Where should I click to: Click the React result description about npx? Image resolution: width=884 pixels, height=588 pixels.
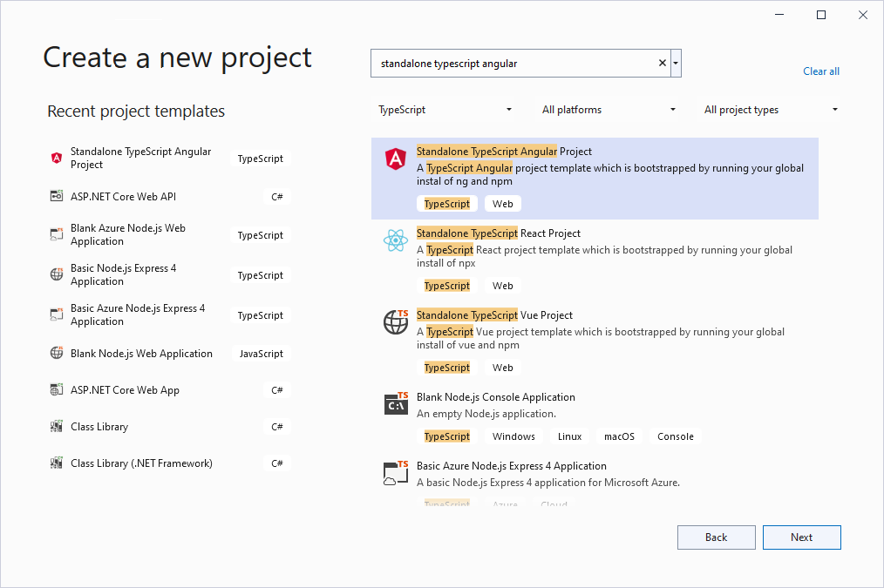point(604,256)
